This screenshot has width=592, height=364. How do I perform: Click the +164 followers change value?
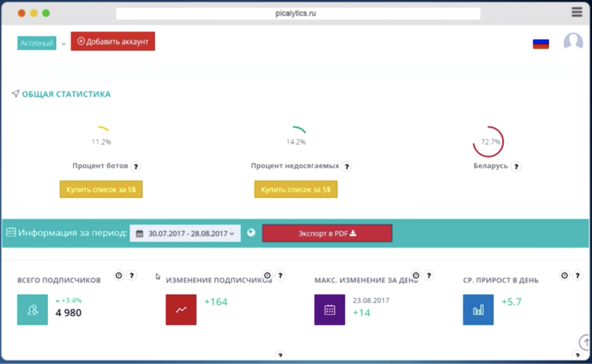216,302
